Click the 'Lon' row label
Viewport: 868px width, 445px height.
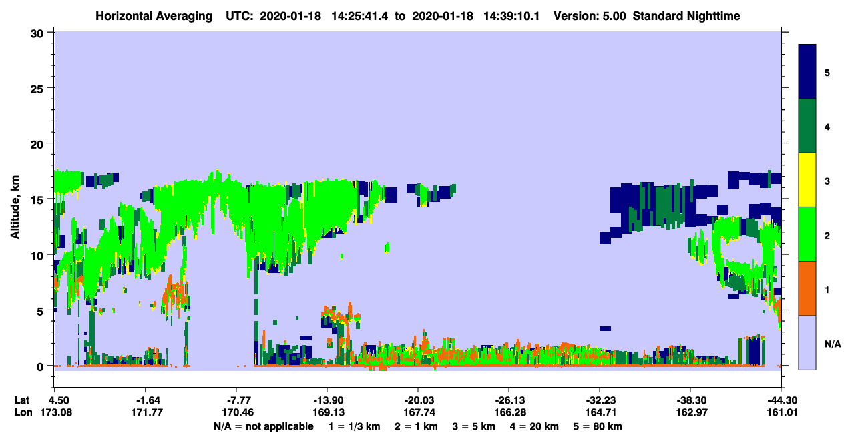[23, 413]
